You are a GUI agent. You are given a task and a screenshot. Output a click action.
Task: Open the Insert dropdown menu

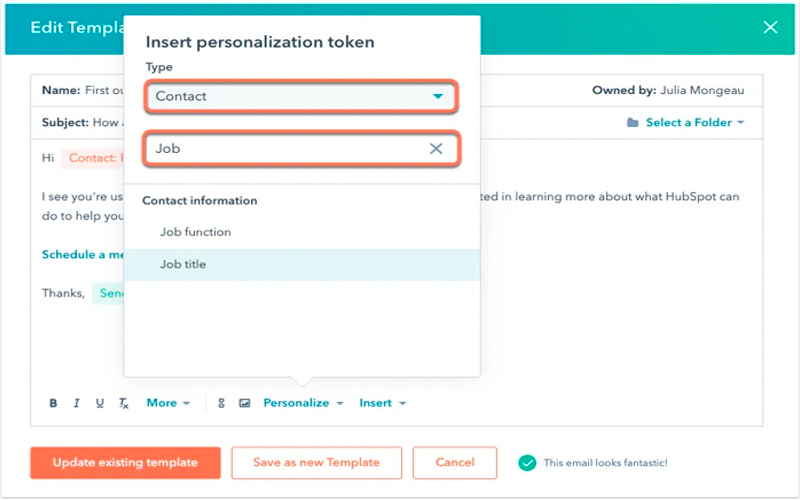pos(382,403)
